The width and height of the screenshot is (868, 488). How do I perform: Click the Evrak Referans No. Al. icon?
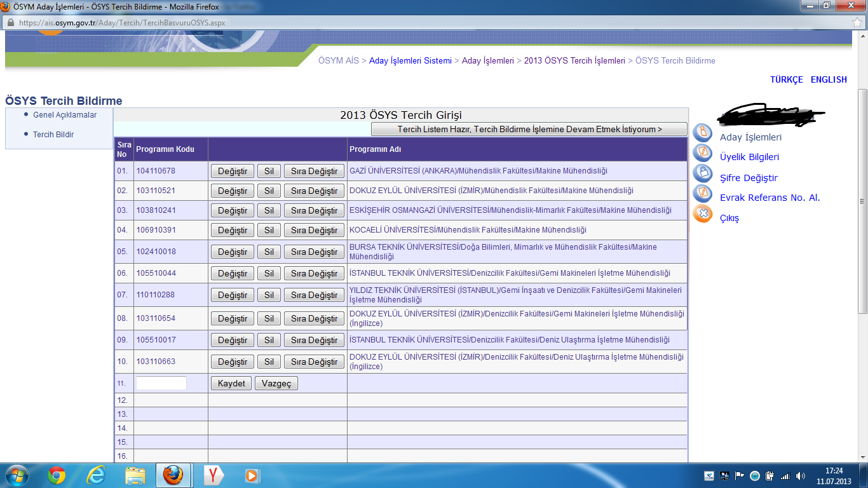click(702, 193)
